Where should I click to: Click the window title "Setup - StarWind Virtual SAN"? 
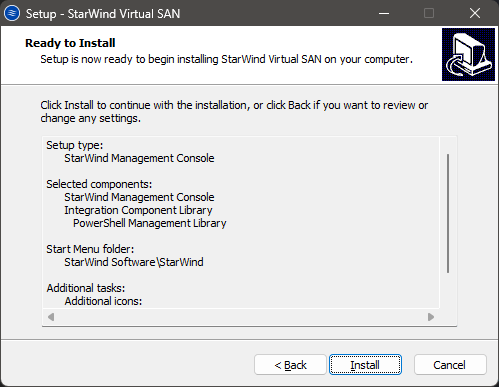[x=103, y=14]
